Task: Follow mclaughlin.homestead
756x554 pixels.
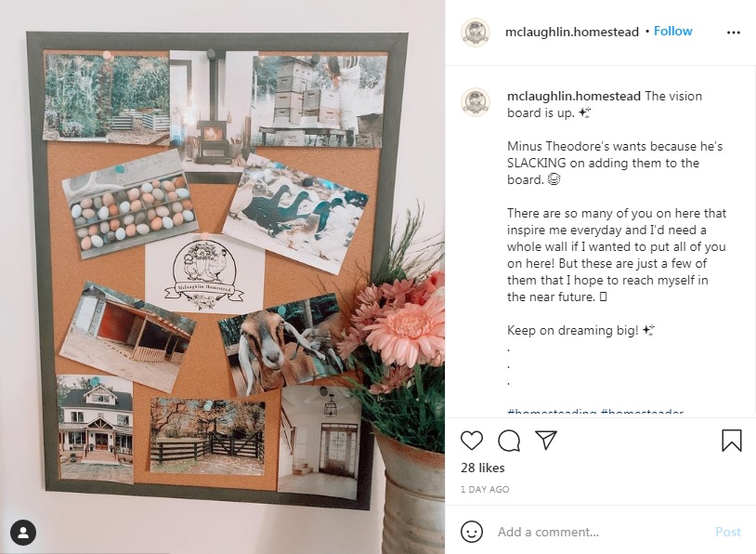Action: click(x=672, y=32)
